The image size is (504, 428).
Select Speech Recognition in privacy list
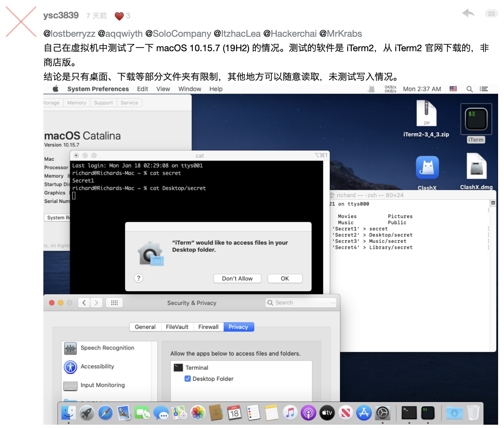pos(106,348)
